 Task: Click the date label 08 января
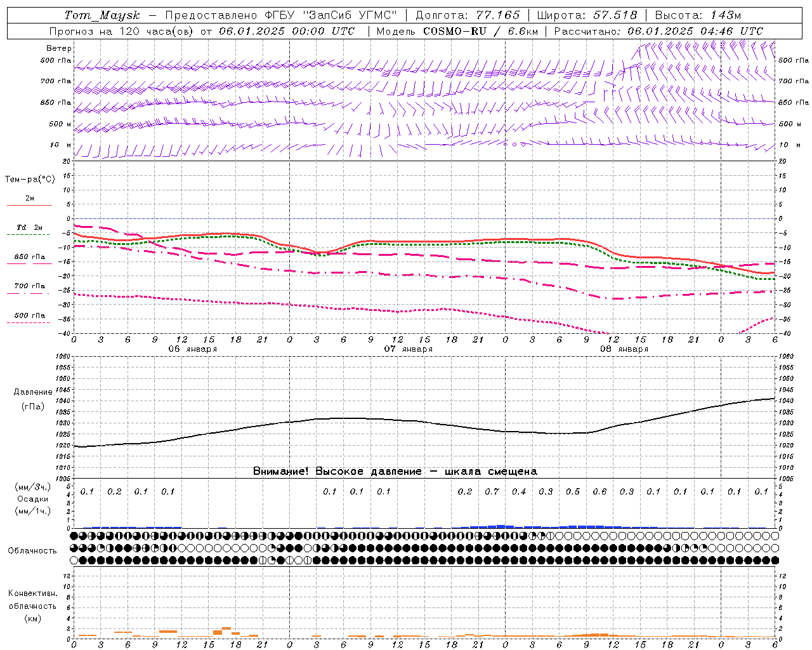point(624,349)
